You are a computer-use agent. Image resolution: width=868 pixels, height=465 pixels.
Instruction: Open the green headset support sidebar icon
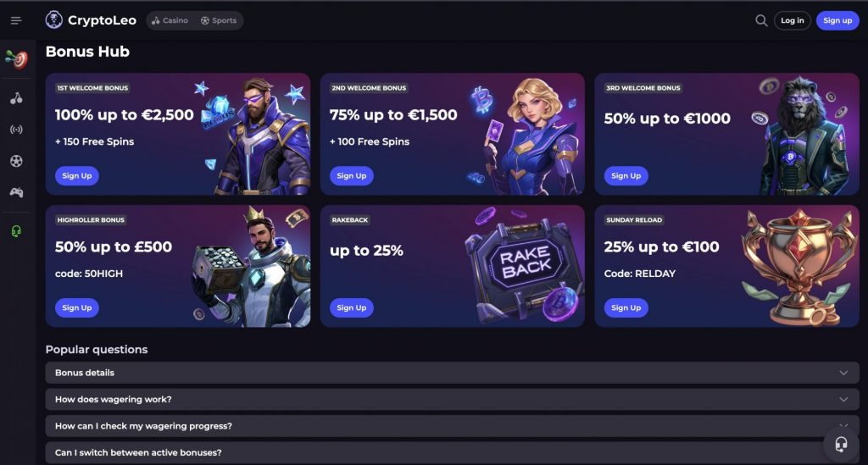pos(17,230)
